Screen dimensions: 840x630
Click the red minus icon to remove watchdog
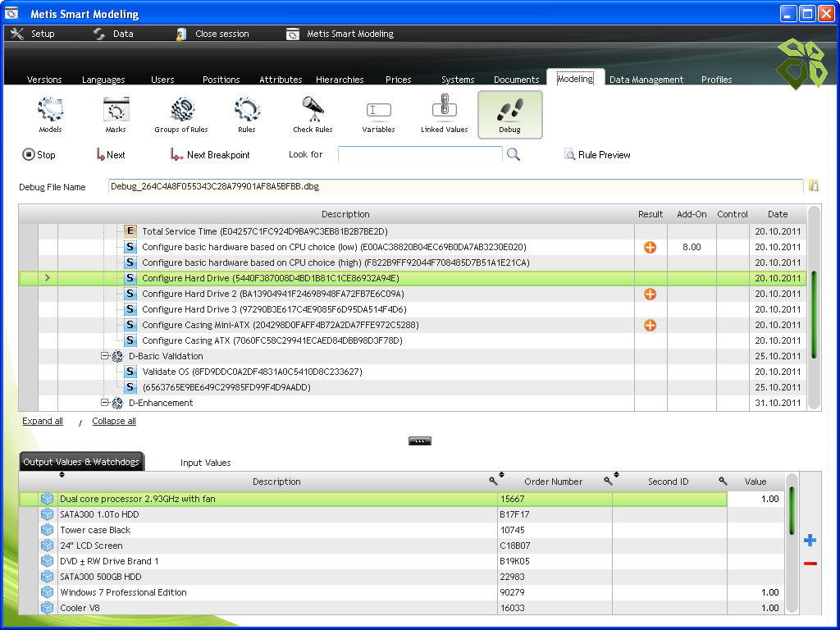click(810, 563)
